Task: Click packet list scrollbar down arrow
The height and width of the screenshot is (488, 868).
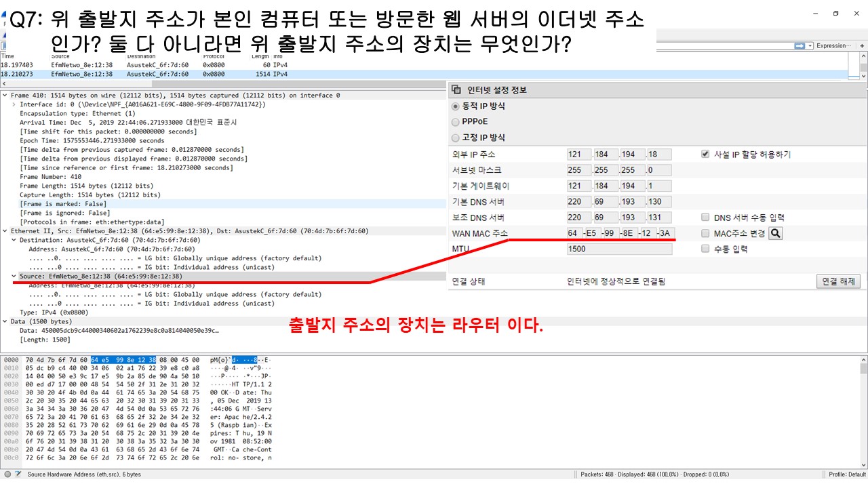Action: pyautogui.click(x=863, y=75)
